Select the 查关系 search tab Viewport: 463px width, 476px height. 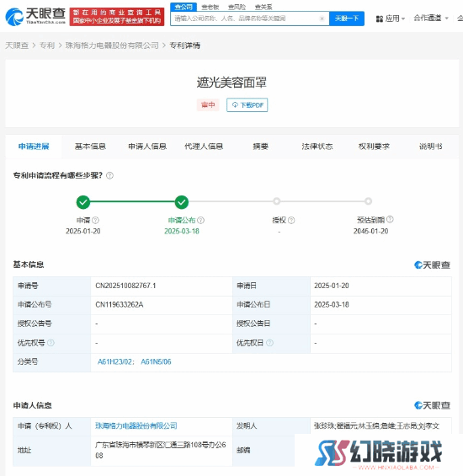(x=263, y=7)
